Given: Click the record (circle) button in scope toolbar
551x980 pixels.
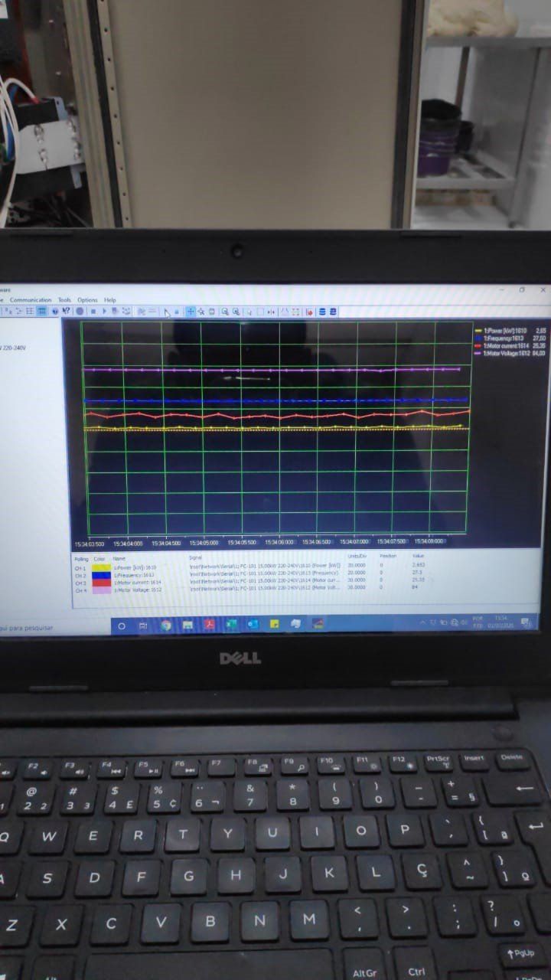Looking at the screenshot, I should 80,312.
